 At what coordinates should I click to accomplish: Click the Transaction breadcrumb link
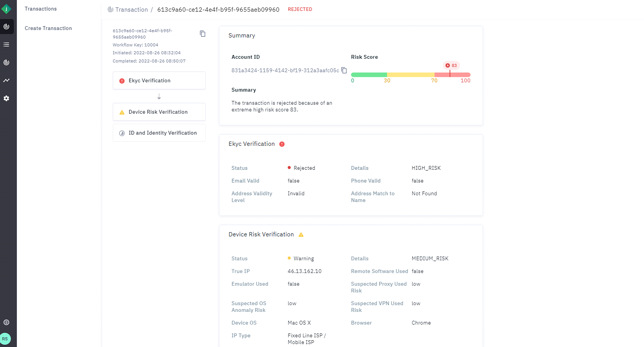coord(131,9)
